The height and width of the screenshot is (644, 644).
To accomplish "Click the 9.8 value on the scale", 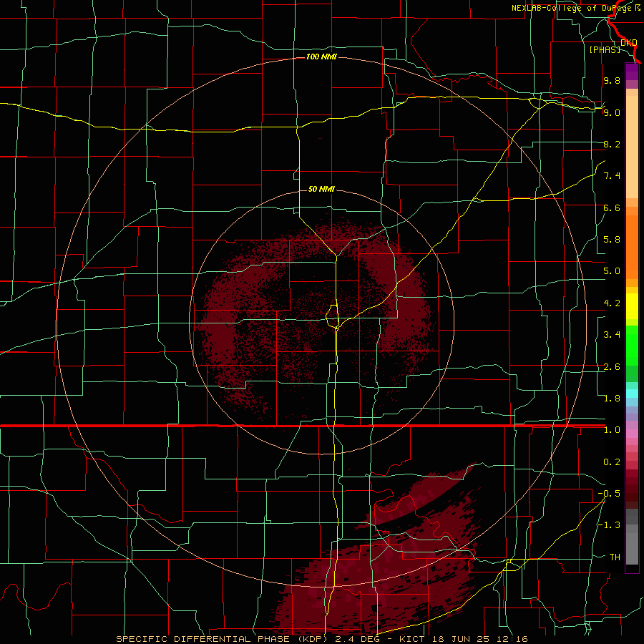I will [x=612, y=81].
